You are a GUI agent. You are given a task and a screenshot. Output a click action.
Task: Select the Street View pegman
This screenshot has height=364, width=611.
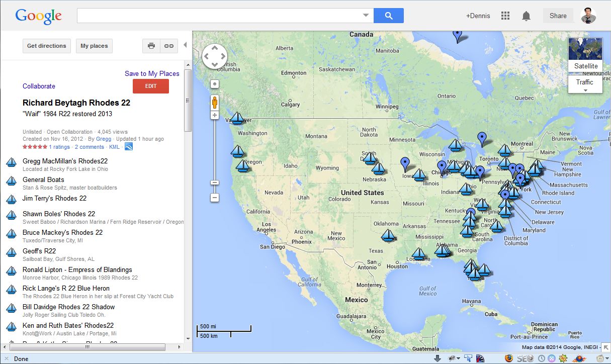click(215, 103)
